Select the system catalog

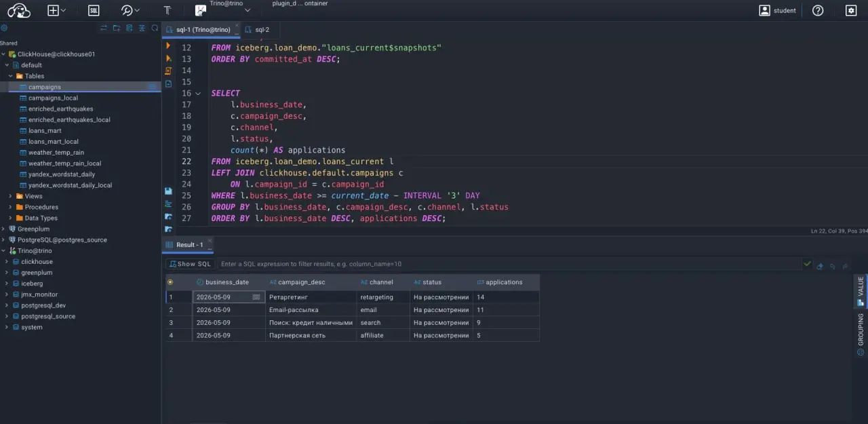coord(32,327)
